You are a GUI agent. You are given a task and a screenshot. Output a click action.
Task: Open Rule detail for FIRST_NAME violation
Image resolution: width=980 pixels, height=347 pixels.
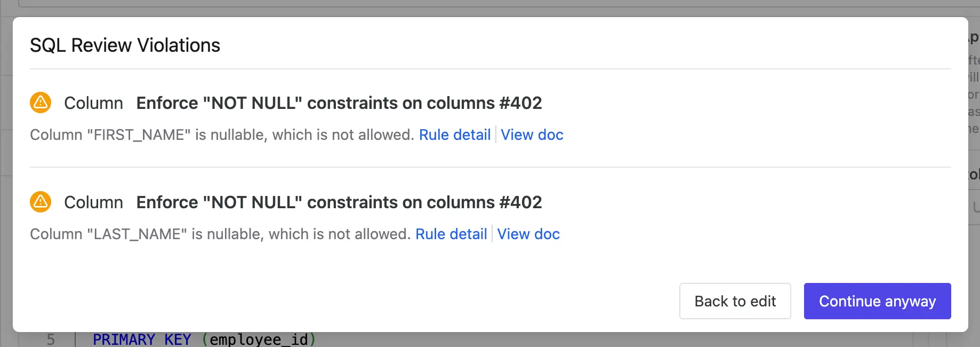pos(455,135)
